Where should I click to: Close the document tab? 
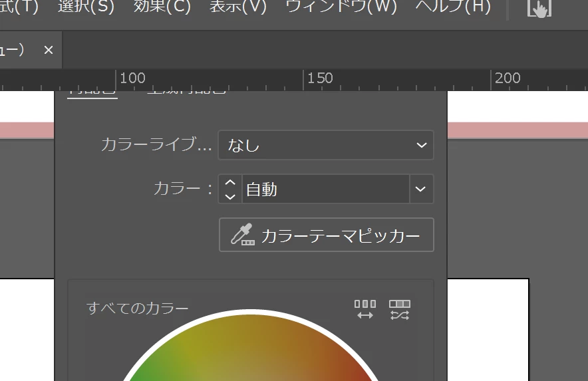click(x=49, y=50)
